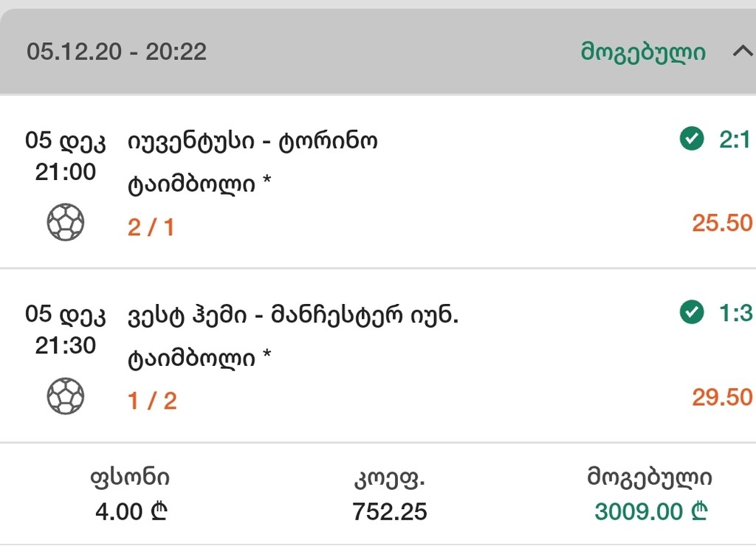Click the 25.50 odds value
Viewport: 756px width, 560px height.
[722, 223]
